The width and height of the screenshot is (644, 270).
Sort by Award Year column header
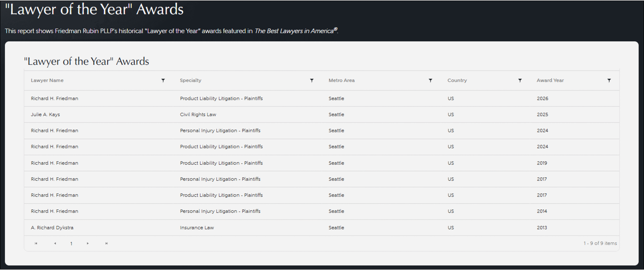(x=550, y=80)
